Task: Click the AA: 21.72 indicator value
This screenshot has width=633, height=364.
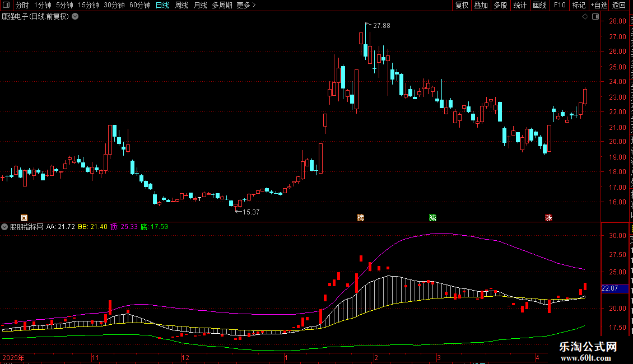Action: tap(60, 227)
